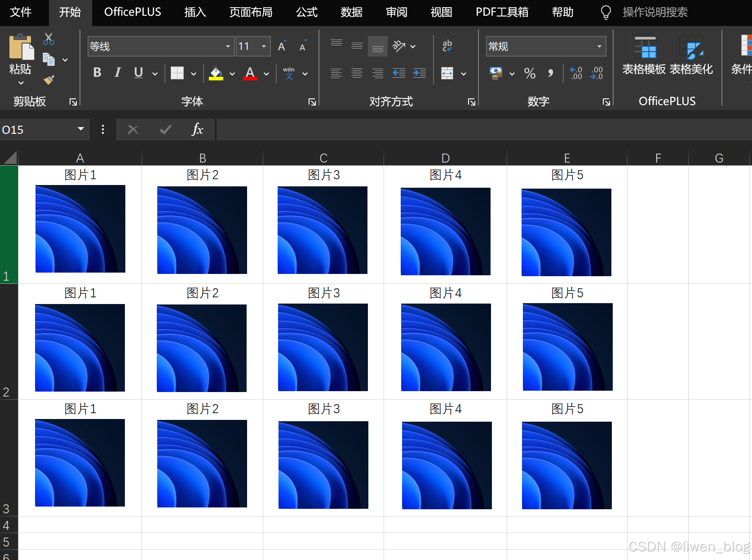Switch to 公式 tab
The image size is (752, 560).
coord(307,12)
